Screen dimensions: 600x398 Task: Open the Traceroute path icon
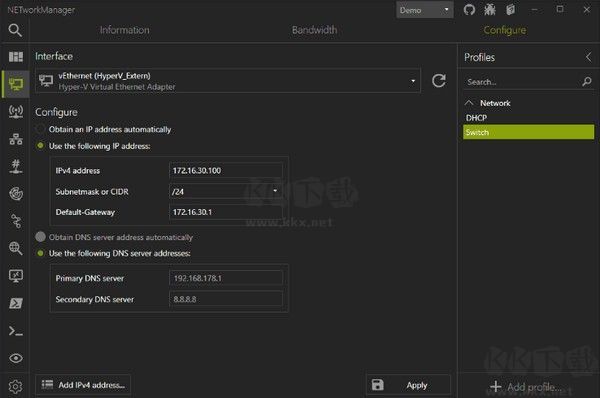(16, 221)
